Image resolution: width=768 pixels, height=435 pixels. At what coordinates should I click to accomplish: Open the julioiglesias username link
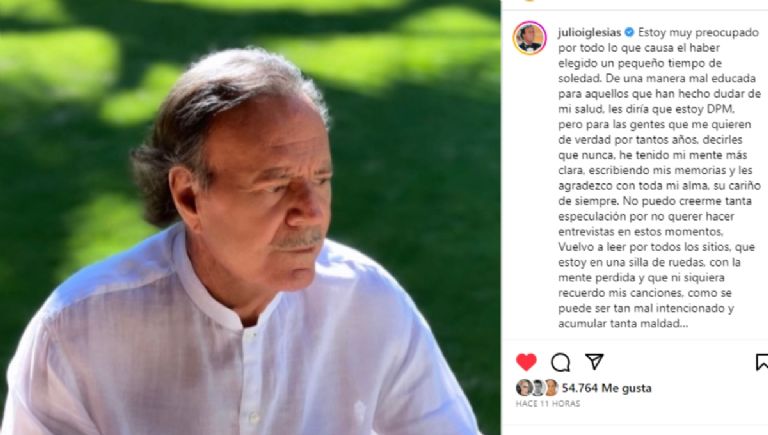point(589,32)
